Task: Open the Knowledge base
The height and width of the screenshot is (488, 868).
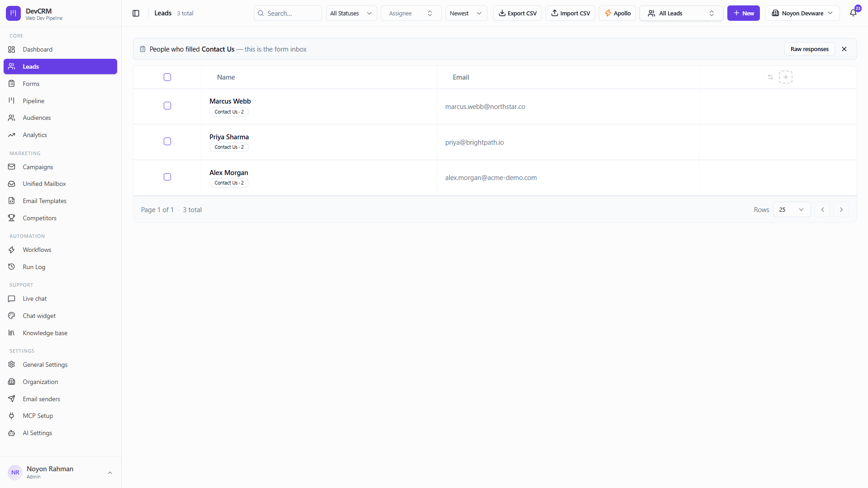Action: click(60, 333)
